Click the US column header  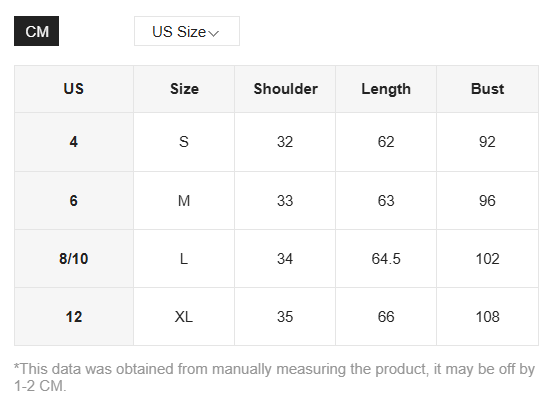74,89
